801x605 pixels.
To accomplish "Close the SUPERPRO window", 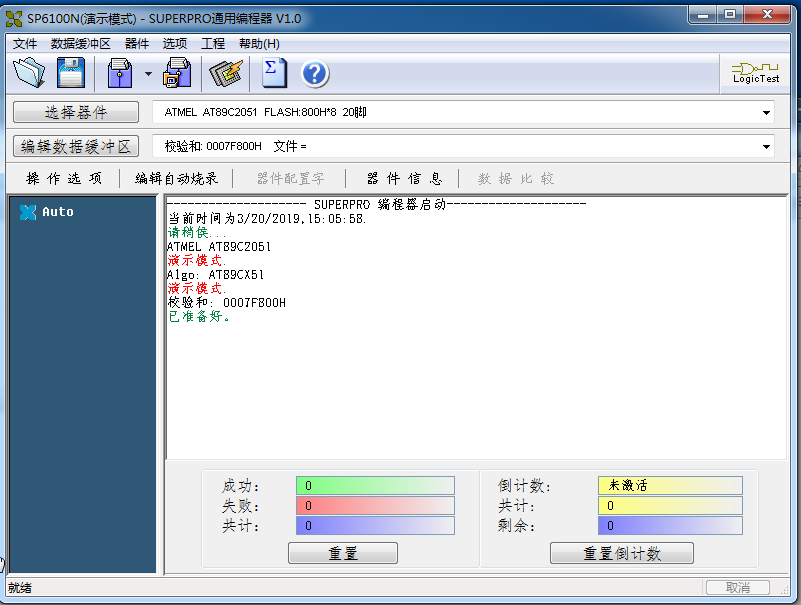I will 767,15.
